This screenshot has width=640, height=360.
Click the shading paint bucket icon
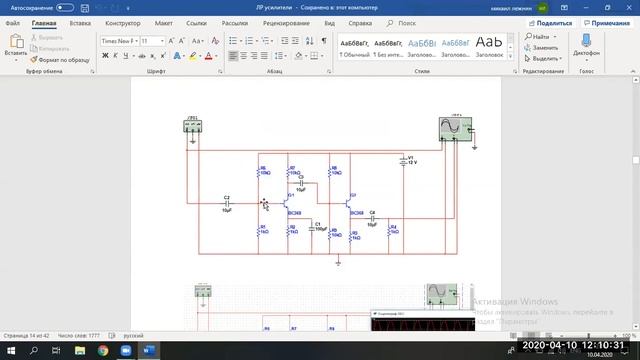(298, 56)
